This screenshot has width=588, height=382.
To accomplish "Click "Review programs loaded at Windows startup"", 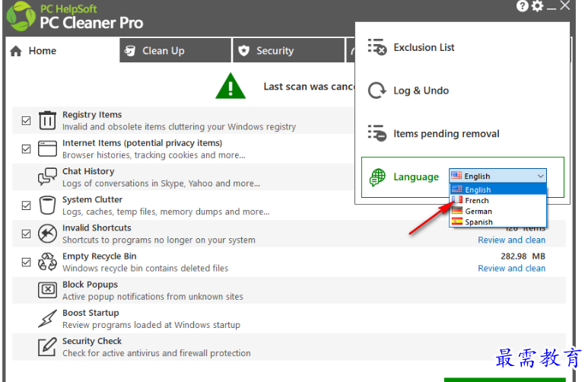I will point(151,325).
